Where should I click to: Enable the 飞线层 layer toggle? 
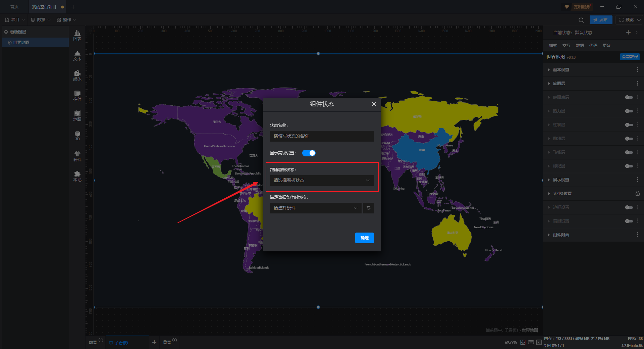point(629,152)
